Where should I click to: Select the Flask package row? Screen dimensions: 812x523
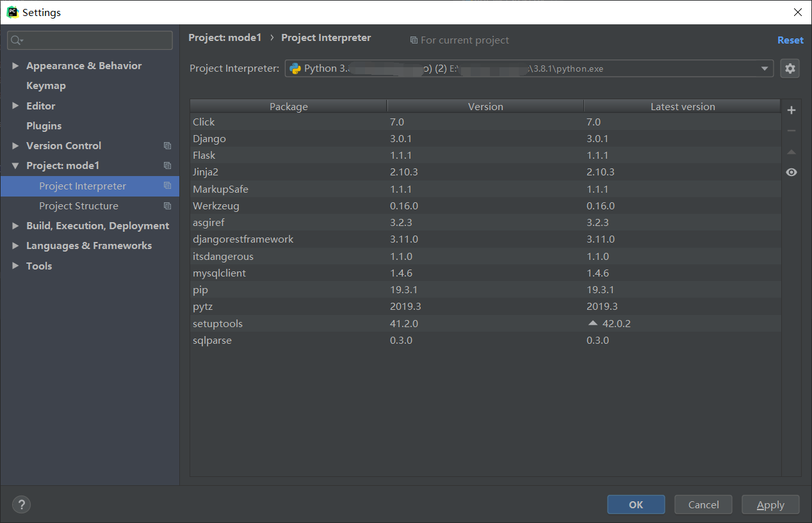tap(485, 156)
